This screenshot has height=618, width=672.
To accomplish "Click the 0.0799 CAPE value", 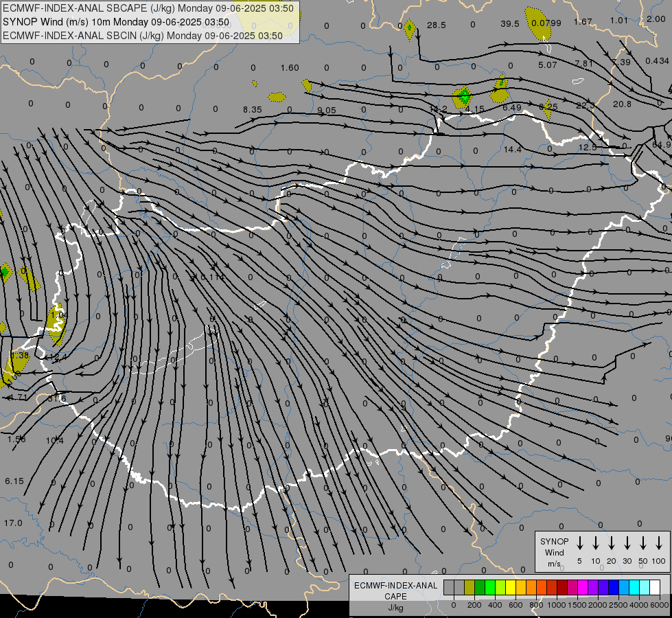I will tap(546, 23).
